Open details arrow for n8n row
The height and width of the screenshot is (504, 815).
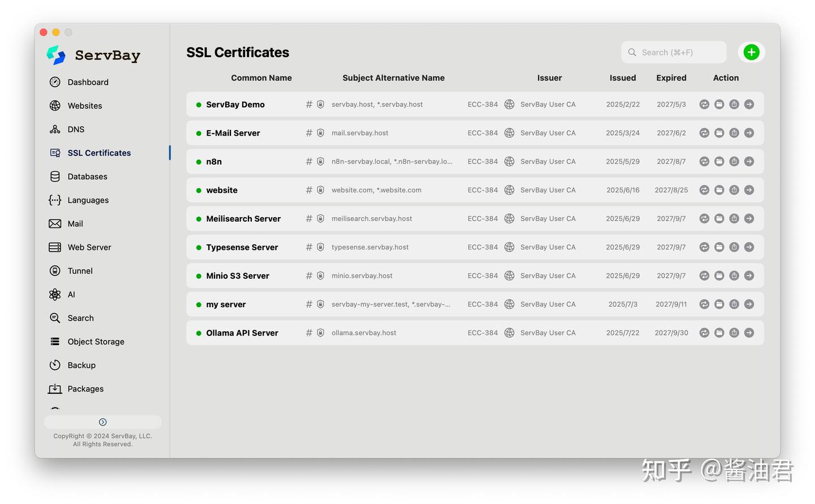pos(749,161)
